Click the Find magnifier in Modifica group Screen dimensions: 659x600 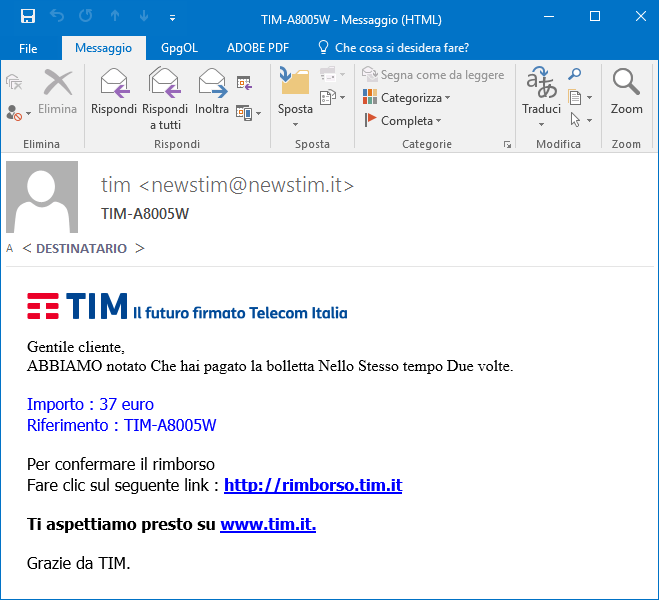tap(575, 74)
